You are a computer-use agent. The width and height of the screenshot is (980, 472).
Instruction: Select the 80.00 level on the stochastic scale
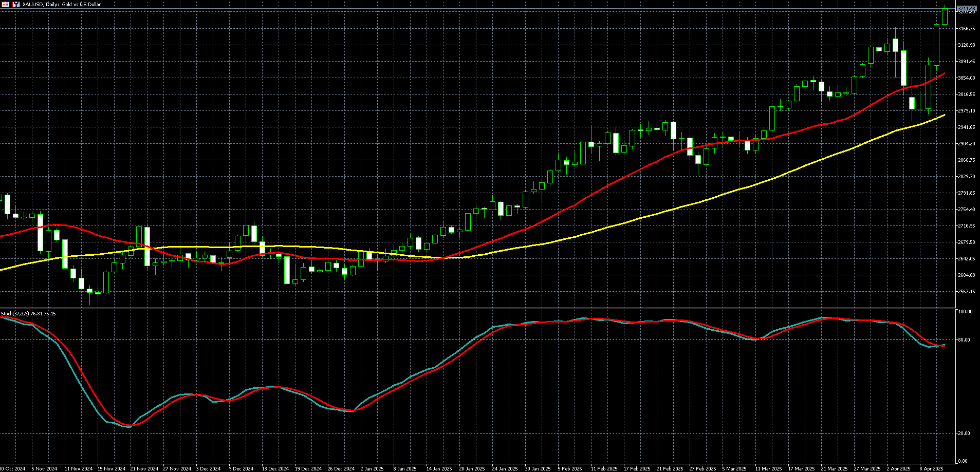965,340
